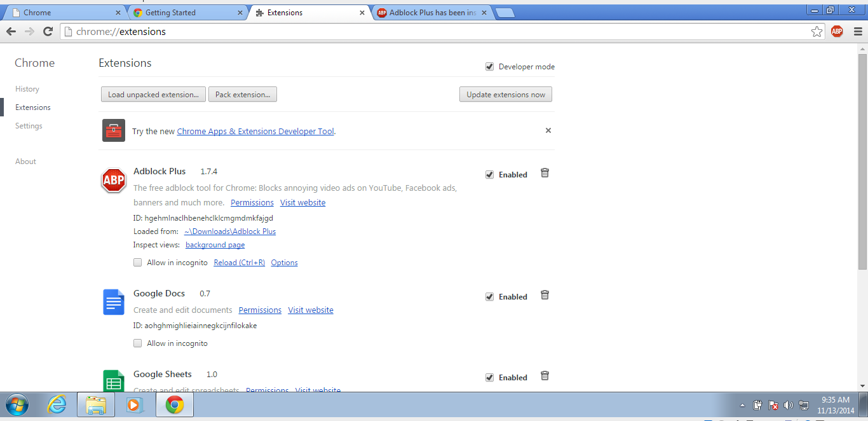This screenshot has height=421, width=868.
Task: Open the Chrome hamburger menu
Action: [858, 32]
